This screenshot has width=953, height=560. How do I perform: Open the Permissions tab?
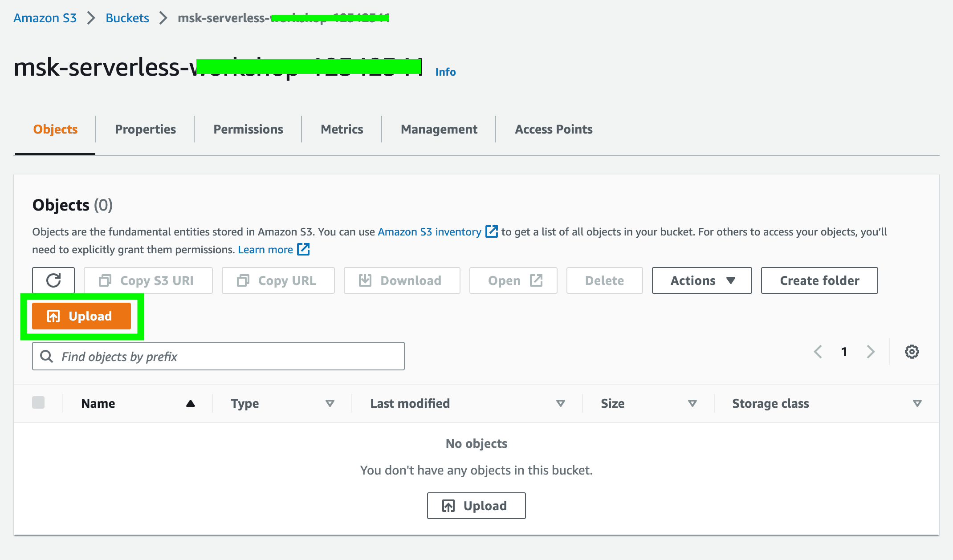click(x=248, y=129)
